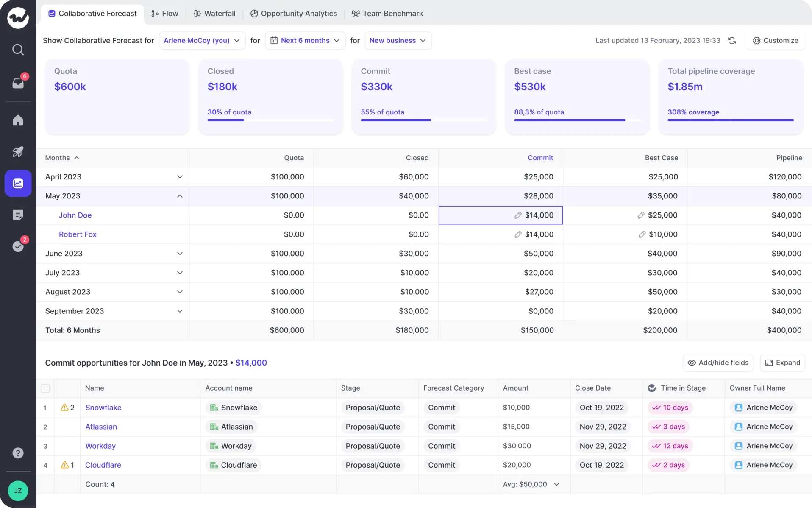Expand the April 2023 row

(180, 177)
